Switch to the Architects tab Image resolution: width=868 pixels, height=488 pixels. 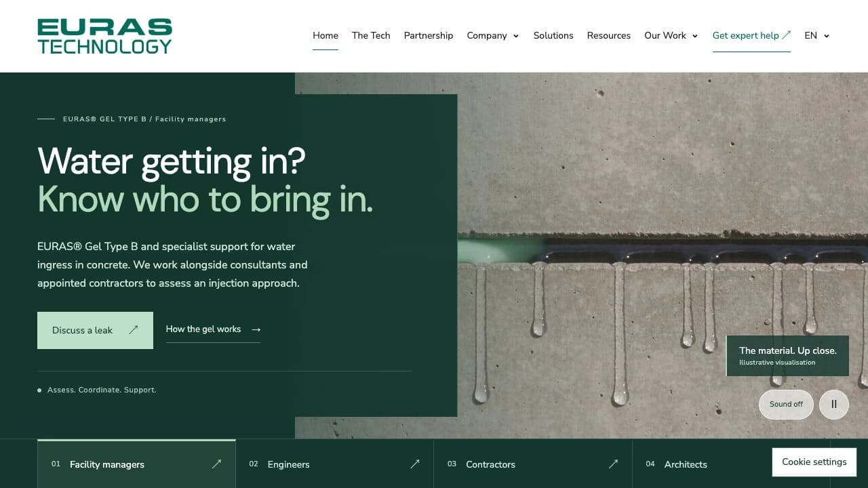coord(731,464)
